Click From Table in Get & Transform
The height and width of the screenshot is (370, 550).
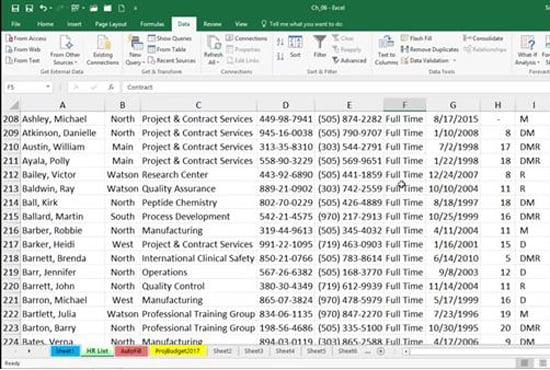click(167, 49)
